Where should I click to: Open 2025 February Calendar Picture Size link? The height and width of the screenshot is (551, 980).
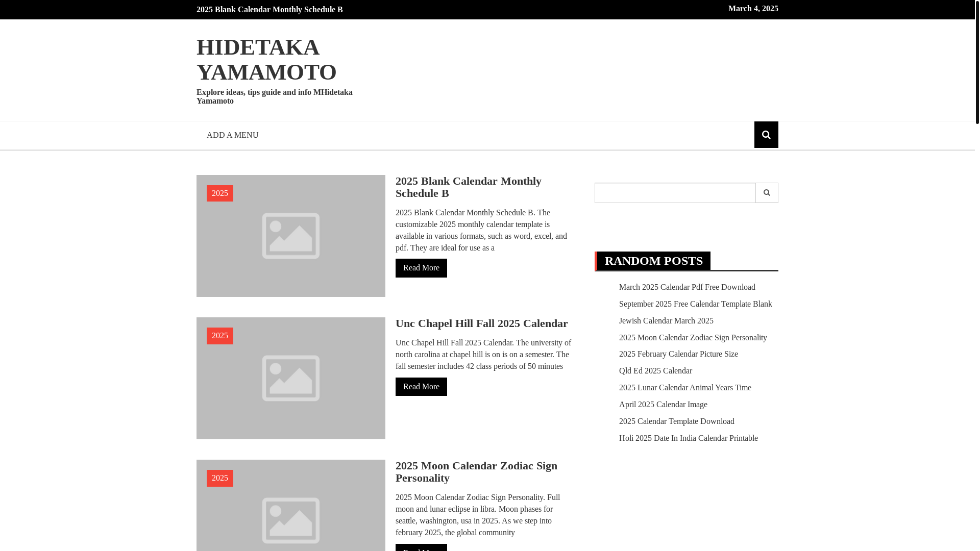click(x=678, y=354)
